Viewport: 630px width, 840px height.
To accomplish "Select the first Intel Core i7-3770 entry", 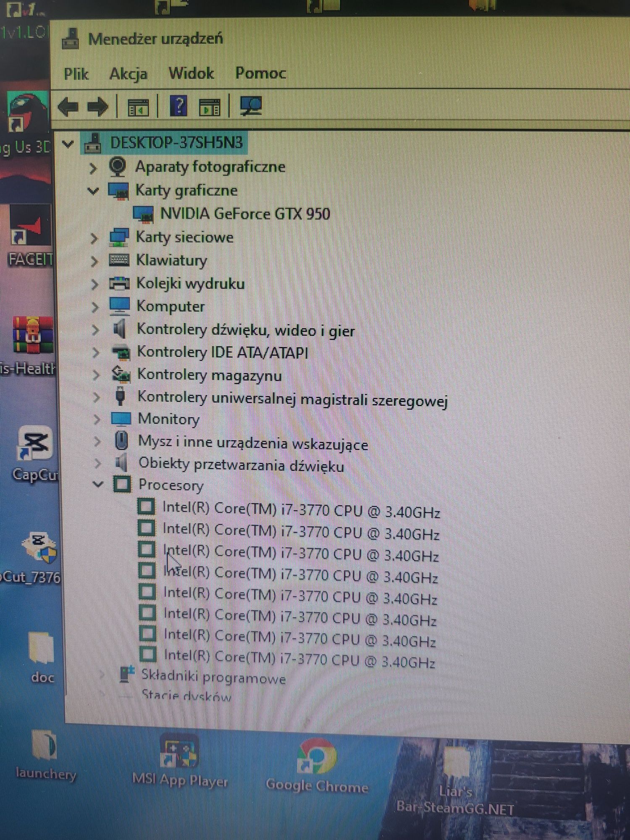I will coord(301,510).
